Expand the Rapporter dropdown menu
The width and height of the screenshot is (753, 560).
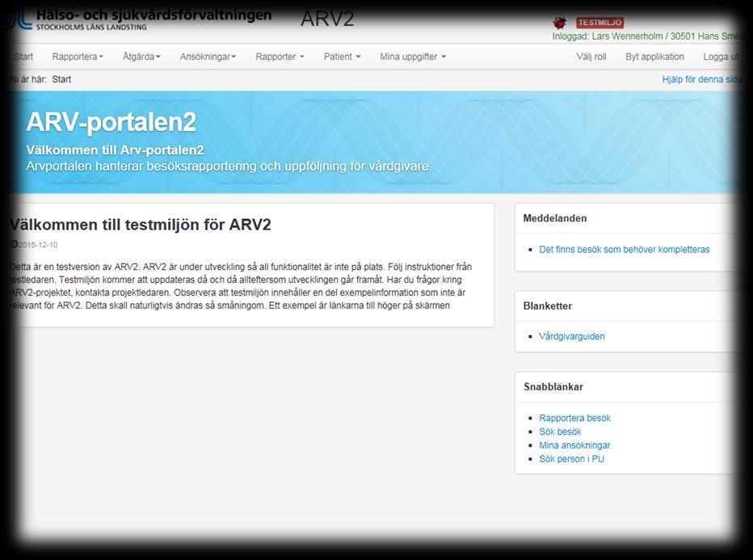[x=280, y=57]
